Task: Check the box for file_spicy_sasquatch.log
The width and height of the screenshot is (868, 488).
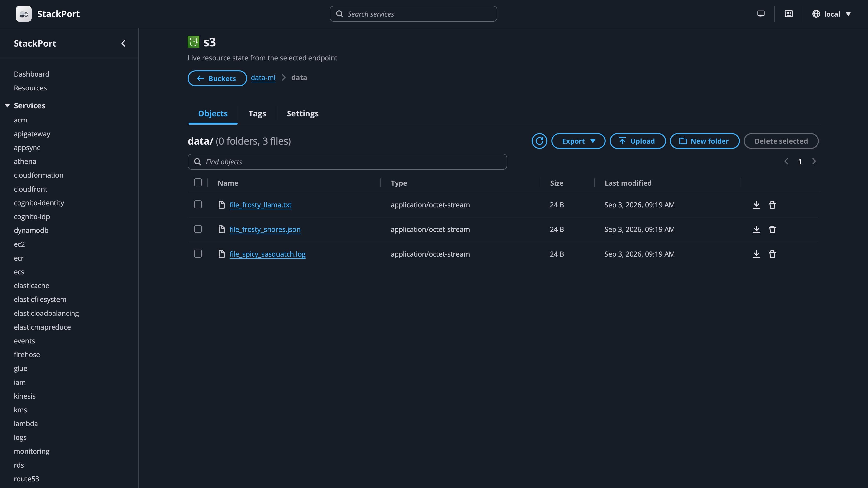Action: tap(198, 254)
